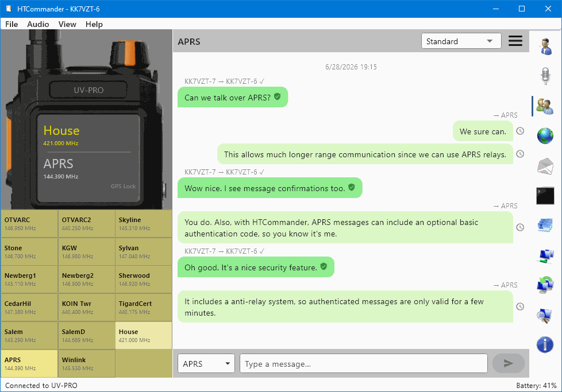Click clock icon beside anti-relay message
The width and height of the screenshot is (562, 392).
[x=520, y=306]
